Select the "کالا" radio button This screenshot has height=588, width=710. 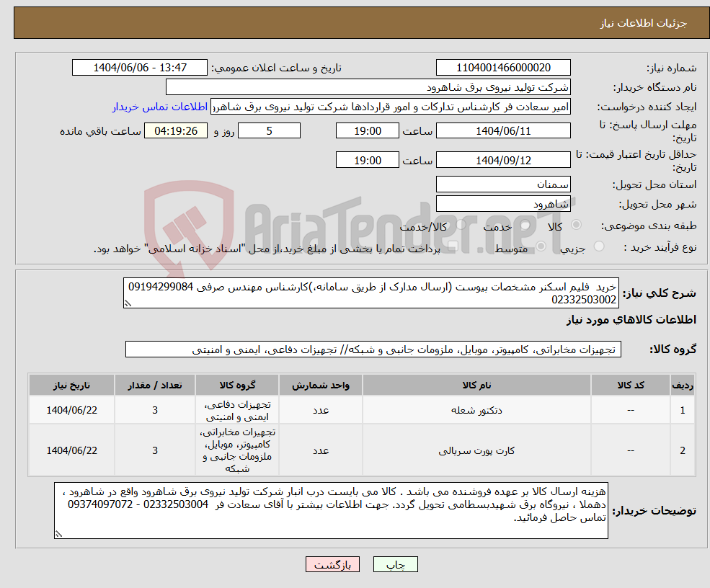click(577, 225)
